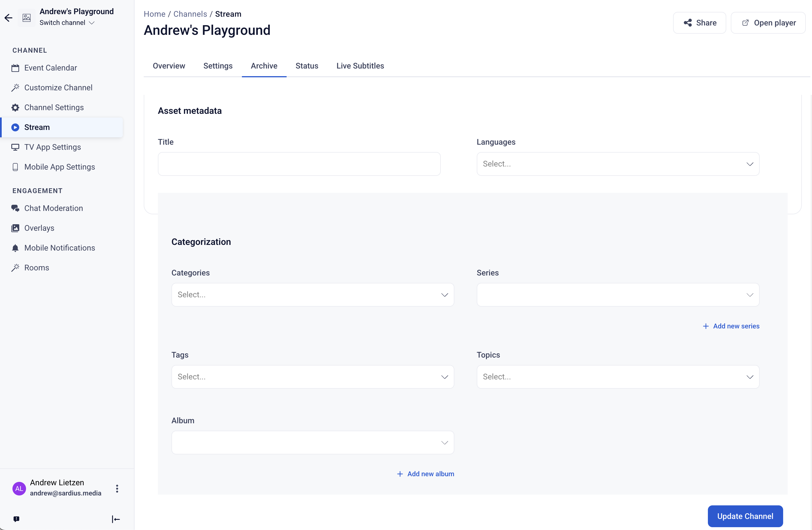Screen dimensions: 812x530
Task: Select the Archive tab
Action: click(x=264, y=66)
